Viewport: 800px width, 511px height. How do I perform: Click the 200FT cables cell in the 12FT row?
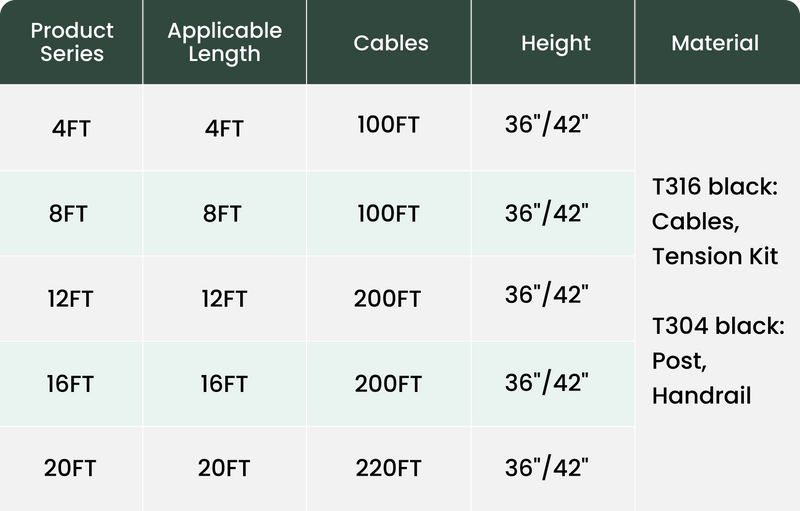pyautogui.click(x=388, y=299)
